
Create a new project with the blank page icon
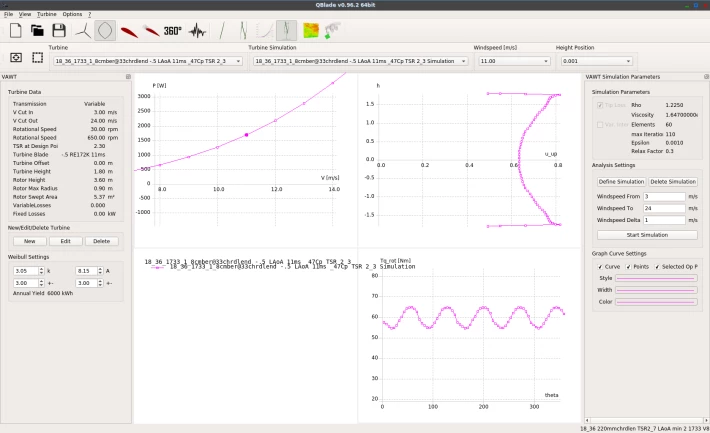15,31
